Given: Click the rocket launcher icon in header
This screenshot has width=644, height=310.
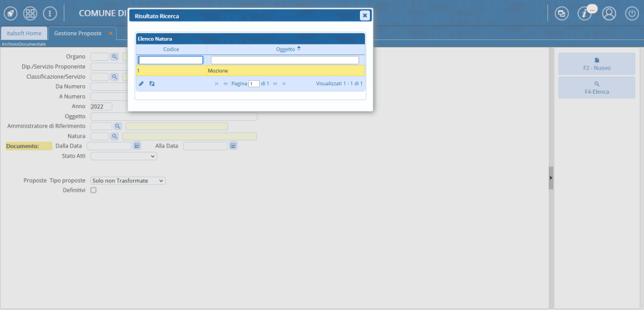Looking at the screenshot, I should pyautogui.click(x=11, y=13).
